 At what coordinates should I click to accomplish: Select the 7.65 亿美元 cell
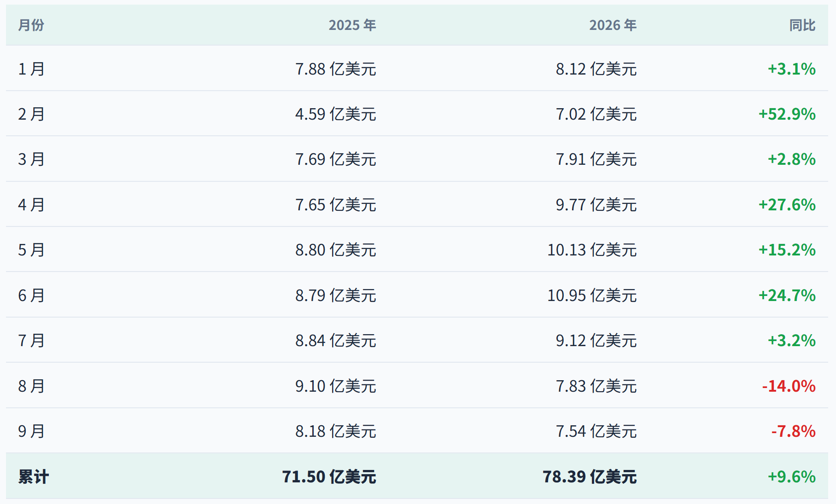click(336, 205)
